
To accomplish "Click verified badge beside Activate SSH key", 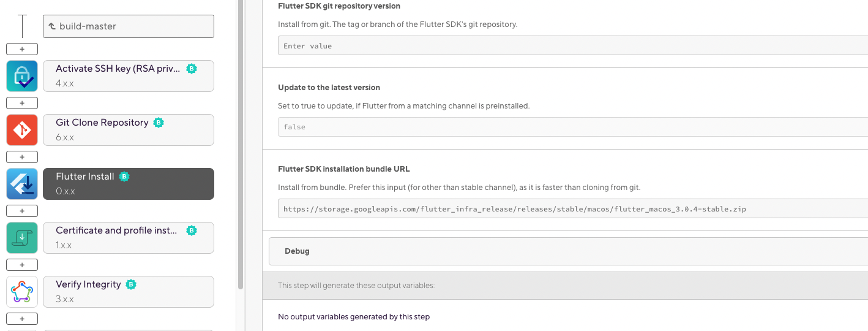I will (x=192, y=69).
